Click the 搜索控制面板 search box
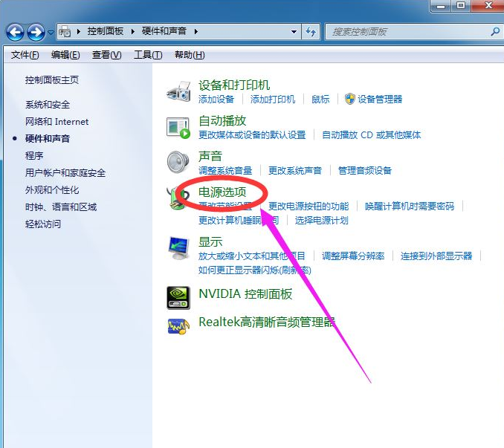This screenshot has height=448, width=504. 407,32
